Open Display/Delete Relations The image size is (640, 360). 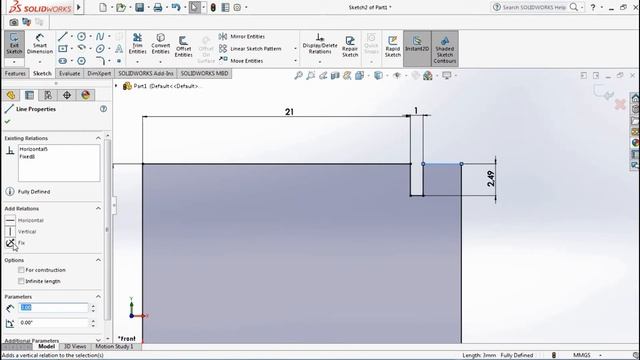(x=320, y=44)
